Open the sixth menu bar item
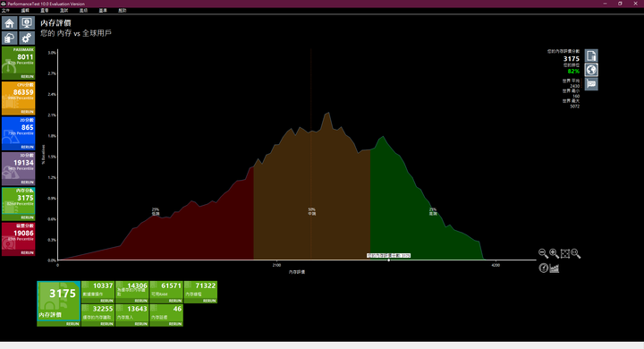 pos(103,10)
